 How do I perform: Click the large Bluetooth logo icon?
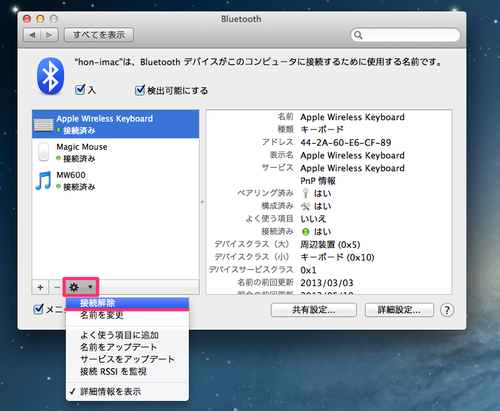point(50,76)
